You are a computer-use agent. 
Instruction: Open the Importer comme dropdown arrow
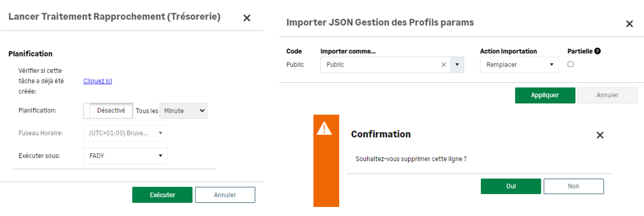[x=457, y=65]
